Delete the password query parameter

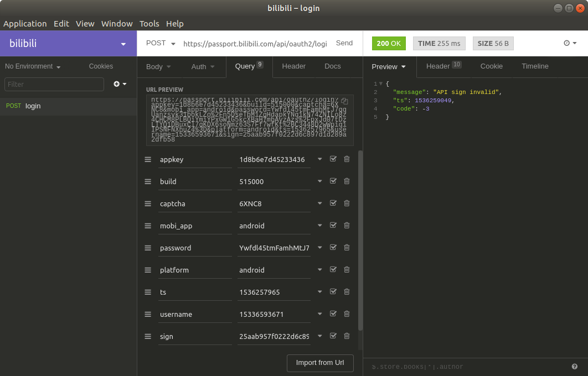coord(347,248)
